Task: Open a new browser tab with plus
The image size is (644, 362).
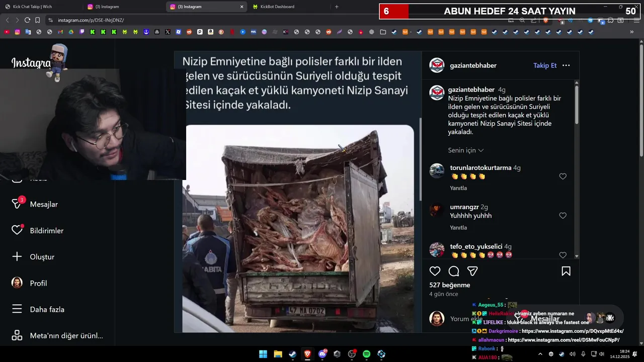Action: coord(337,7)
